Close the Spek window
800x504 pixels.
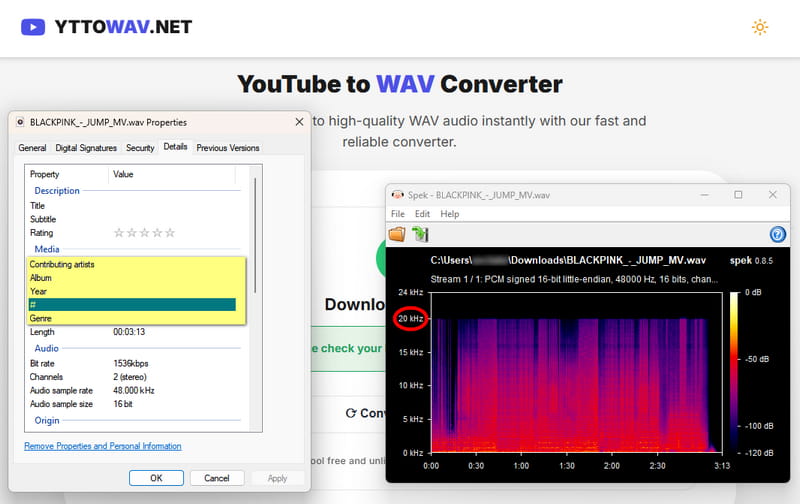772,195
